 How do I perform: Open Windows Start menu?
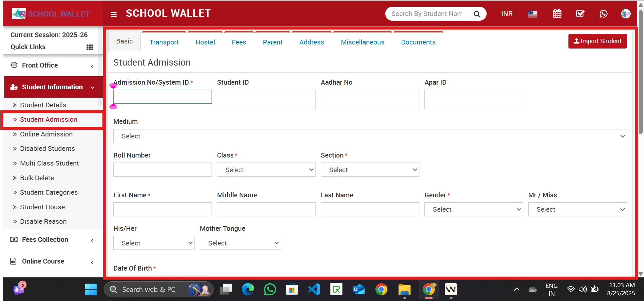91,289
